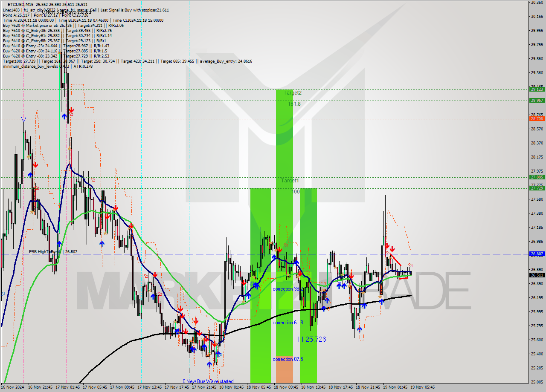This screenshot has width=546, height=392.
Task: Click '19 Nov 05:45' on the time axis
Action: (x=423, y=387)
